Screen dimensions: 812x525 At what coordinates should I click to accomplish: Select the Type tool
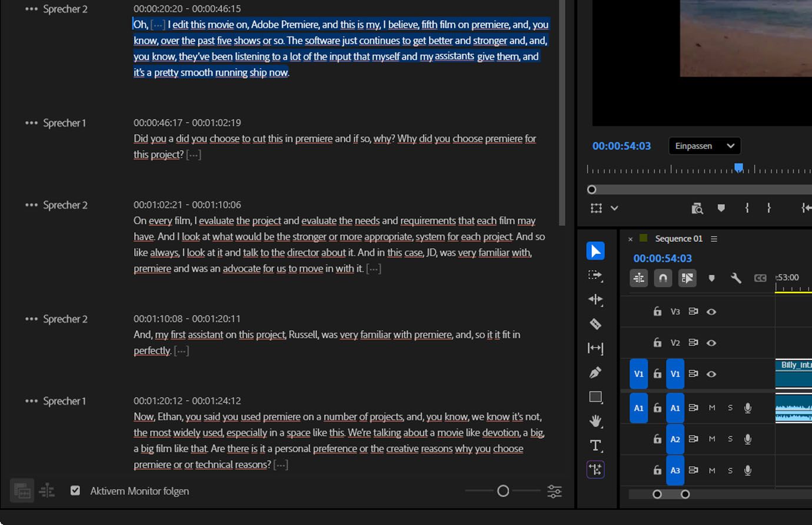(595, 446)
